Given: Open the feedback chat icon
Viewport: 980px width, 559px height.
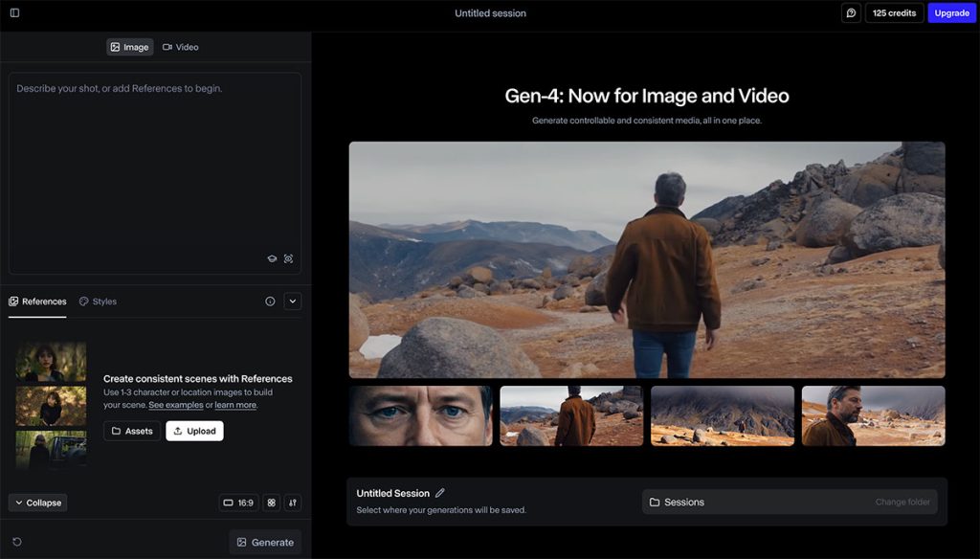Looking at the screenshot, I should coord(851,13).
